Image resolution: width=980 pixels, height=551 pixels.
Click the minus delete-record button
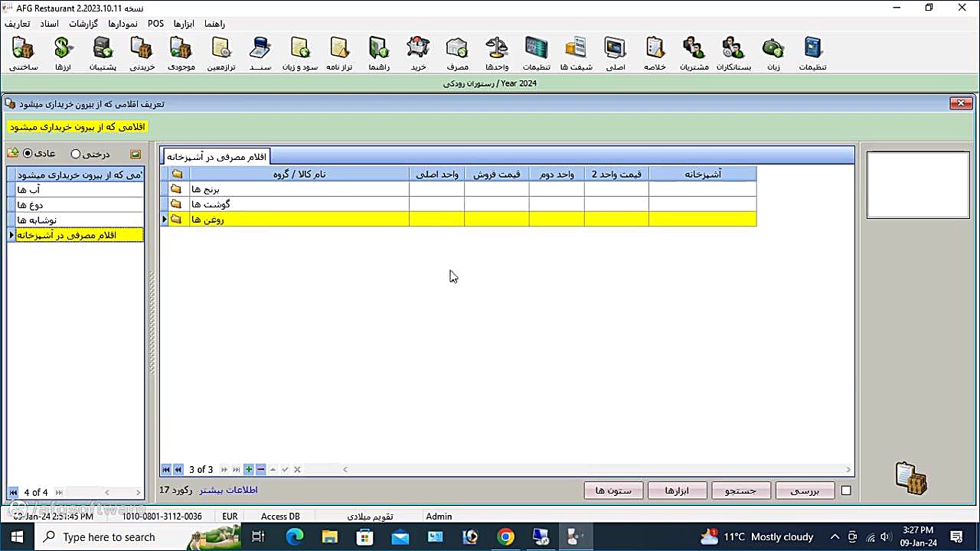tap(260, 469)
